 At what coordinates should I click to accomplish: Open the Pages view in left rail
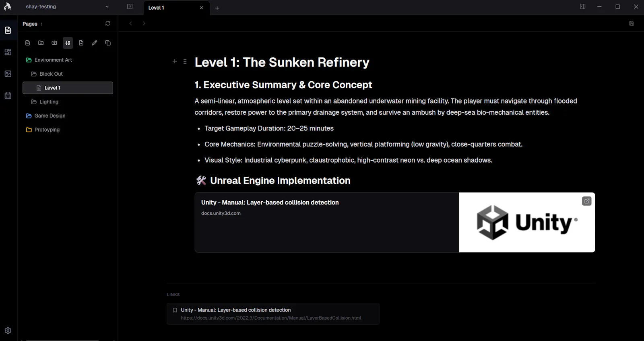point(8,30)
